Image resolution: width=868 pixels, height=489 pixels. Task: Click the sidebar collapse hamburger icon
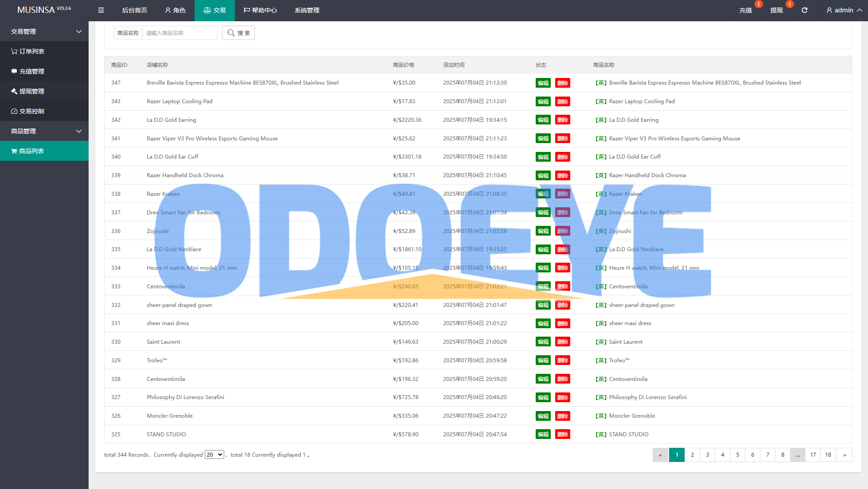101,10
